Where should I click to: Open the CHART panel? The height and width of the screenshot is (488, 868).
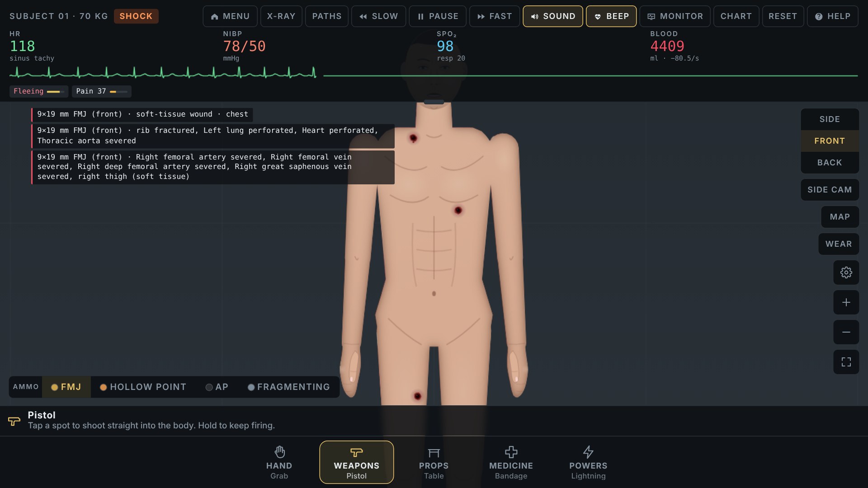point(736,16)
